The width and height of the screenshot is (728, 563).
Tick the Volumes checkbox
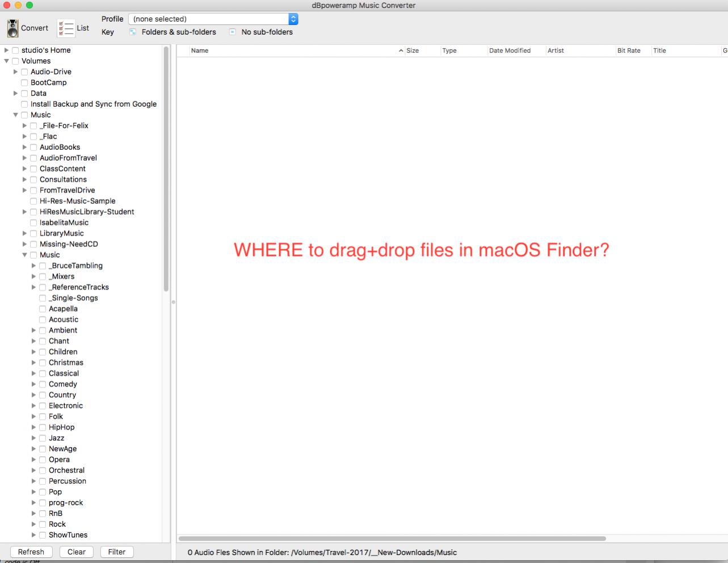pyautogui.click(x=15, y=61)
